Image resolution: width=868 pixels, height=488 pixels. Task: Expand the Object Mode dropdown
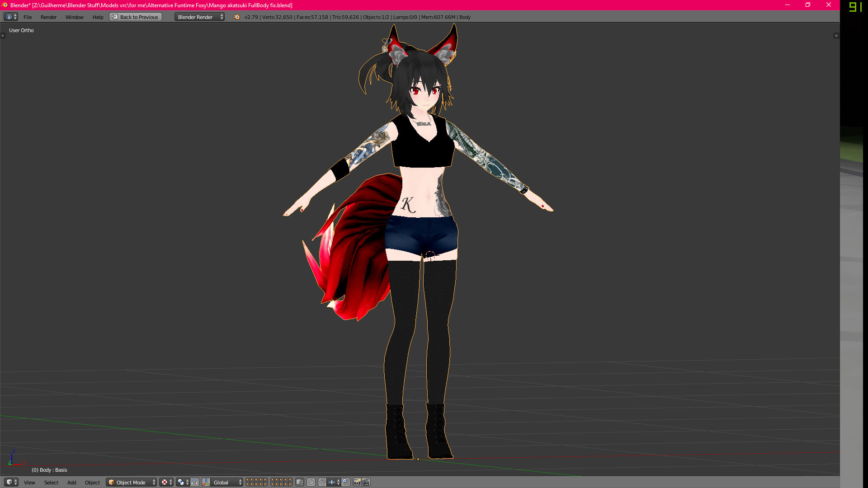131,482
